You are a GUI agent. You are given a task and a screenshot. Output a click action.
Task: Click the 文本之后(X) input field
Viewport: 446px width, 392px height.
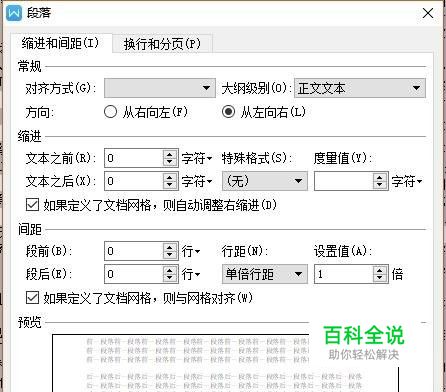[x=134, y=181]
